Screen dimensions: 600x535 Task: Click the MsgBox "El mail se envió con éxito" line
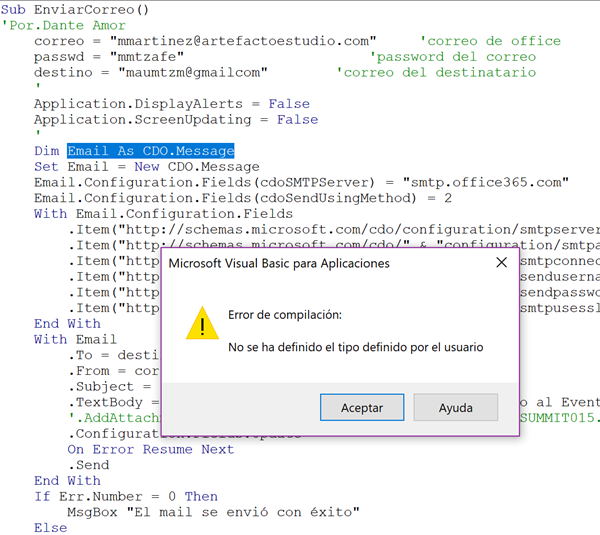click(x=214, y=512)
